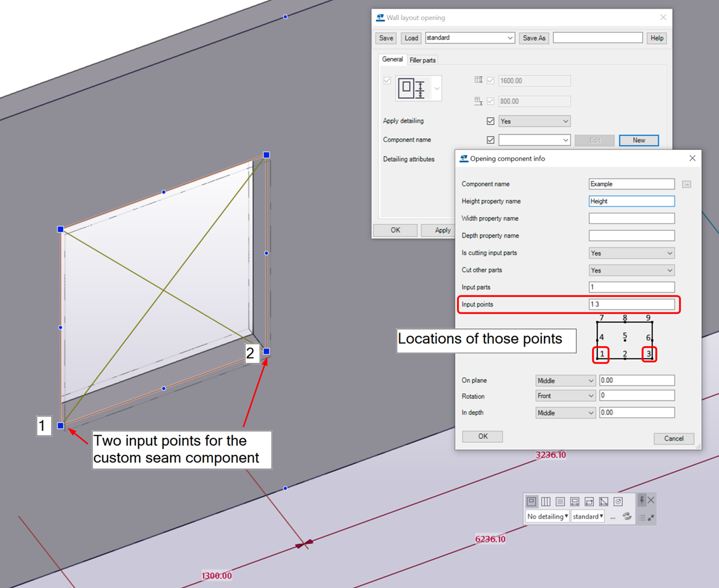Open the Is cutting input parts dropdown
Image resolution: width=719 pixels, height=588 pixels.
click(632, 253)
